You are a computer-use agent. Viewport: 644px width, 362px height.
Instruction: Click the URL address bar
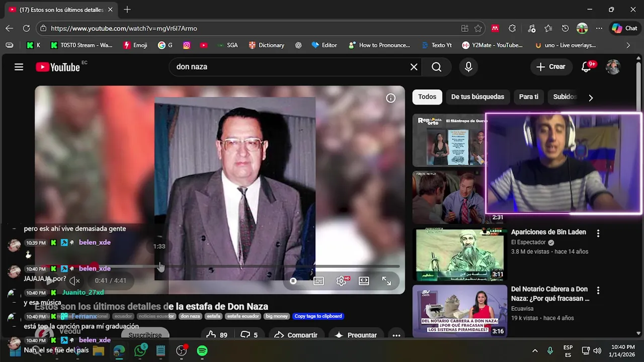click(x=252, y=29)
